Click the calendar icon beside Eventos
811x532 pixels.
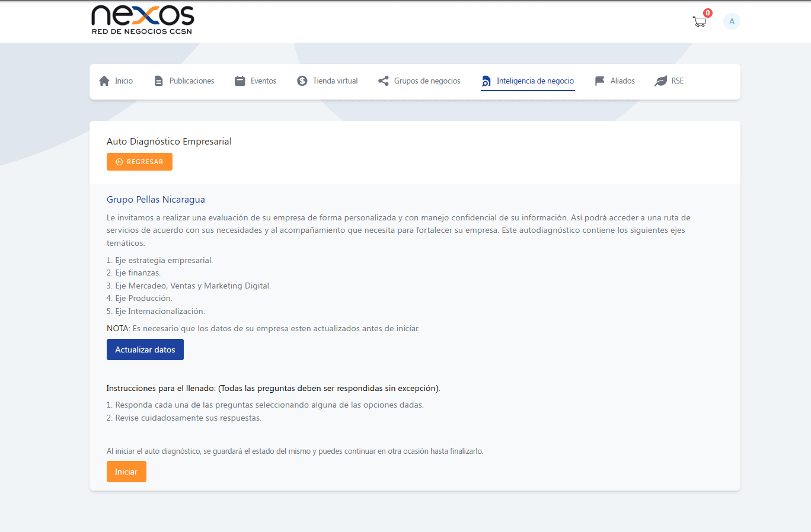pyautogui.click(x=240, y=81)
